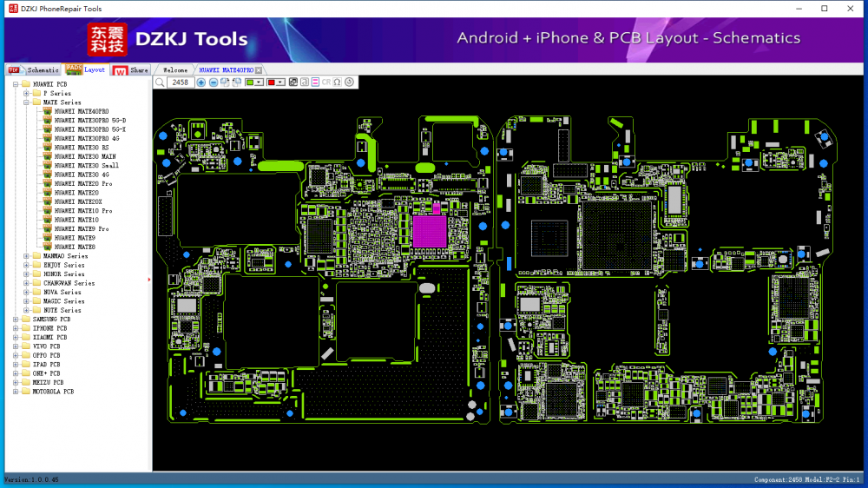868x488 pixels.
Task: Expand the XIAOMI PCB node
Action: click(16, 337)
